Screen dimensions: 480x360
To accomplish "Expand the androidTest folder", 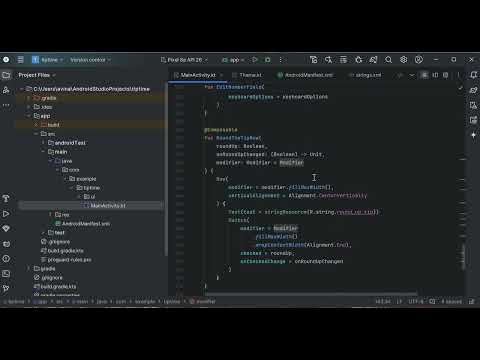I will pyautogui.click(x=43, y=143).
